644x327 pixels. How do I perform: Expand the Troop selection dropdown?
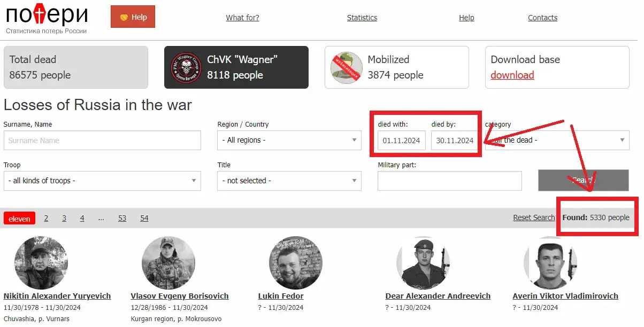click(102, 181)
